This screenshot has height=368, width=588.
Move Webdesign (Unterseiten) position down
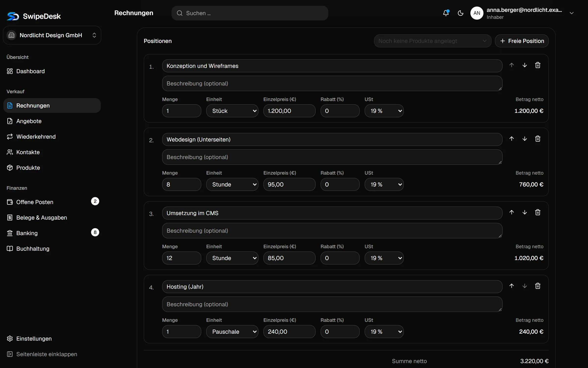[x=525, y=139]
